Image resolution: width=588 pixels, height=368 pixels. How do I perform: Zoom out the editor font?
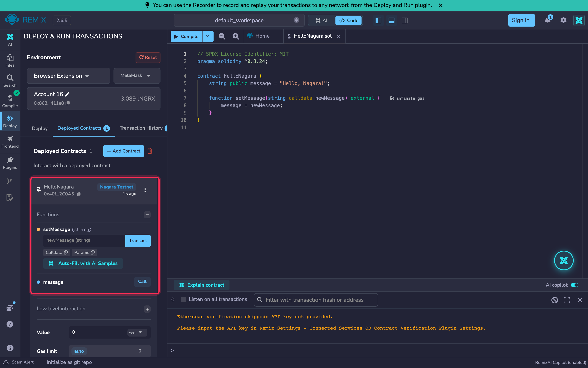[222, 36]
